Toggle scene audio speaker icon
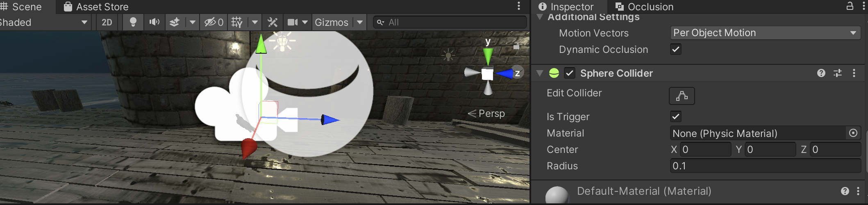The image size is (868, 205). 154,22
